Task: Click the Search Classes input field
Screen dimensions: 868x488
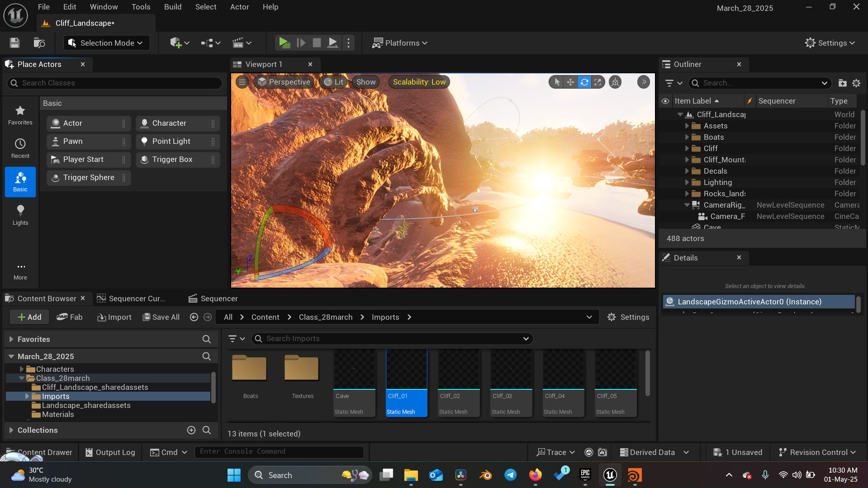Action: [115, 83]
